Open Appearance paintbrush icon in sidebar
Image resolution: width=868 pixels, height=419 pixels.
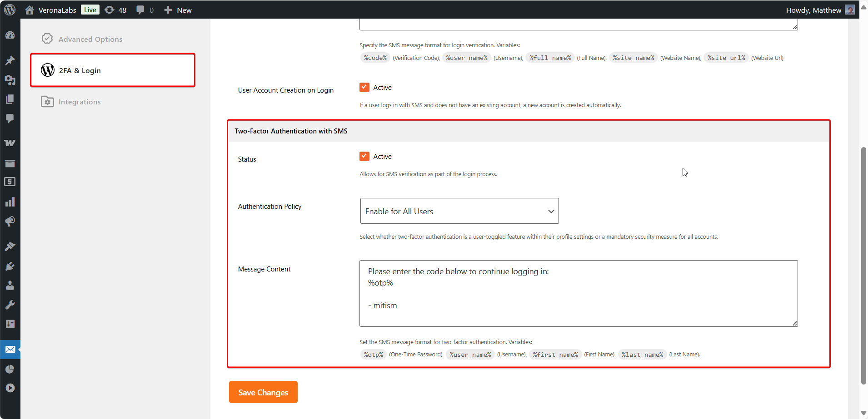10,246
